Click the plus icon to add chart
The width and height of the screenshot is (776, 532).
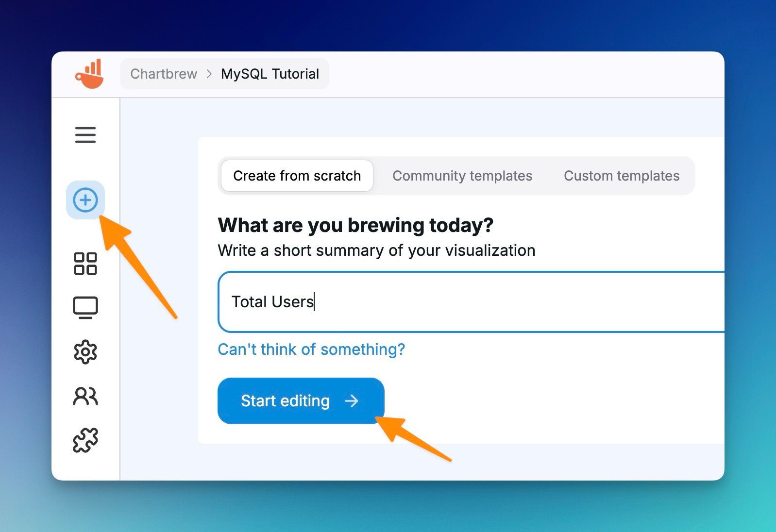[x=85, y=200]
